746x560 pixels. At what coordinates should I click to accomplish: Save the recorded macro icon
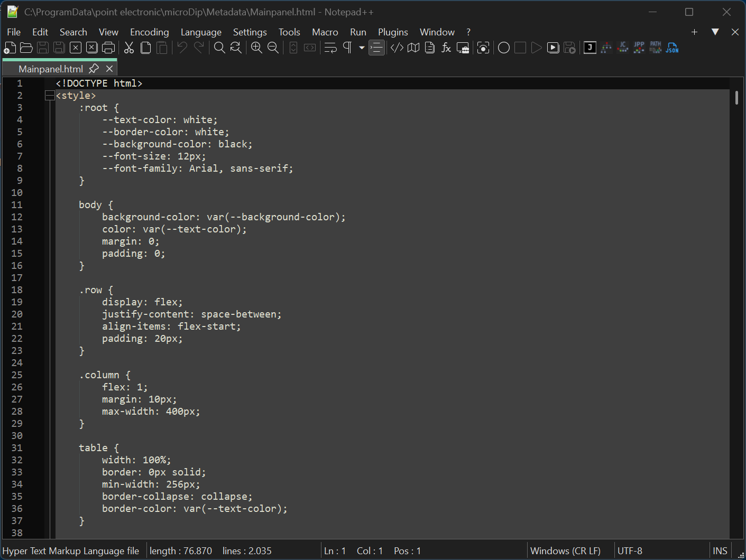(569, 48)
